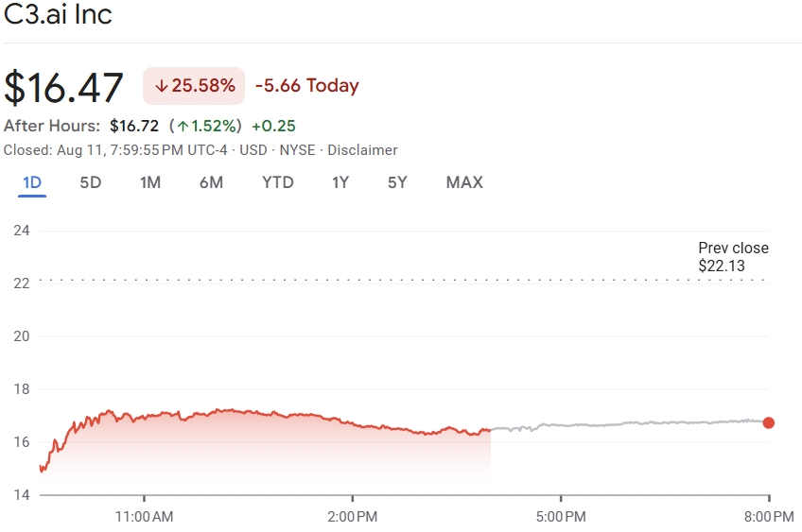Click the green after-hours up arrow
The image size is (802, 532).
183,127
